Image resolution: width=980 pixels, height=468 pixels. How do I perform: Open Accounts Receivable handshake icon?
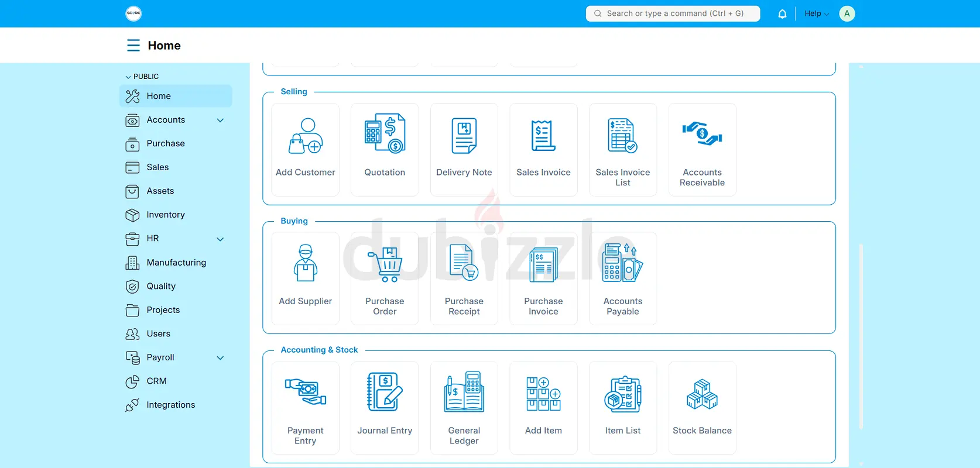(702, 134)
